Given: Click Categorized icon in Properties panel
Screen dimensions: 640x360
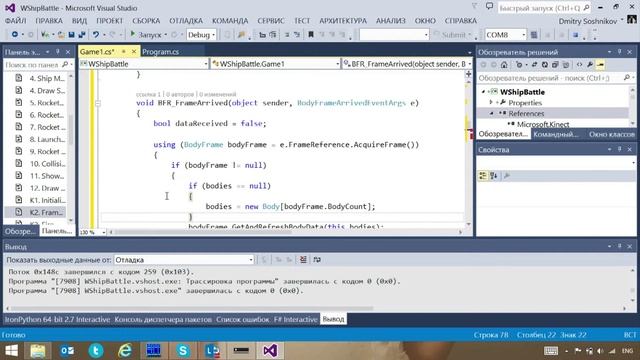Looking at the screenshot, I should click(483, 176).
